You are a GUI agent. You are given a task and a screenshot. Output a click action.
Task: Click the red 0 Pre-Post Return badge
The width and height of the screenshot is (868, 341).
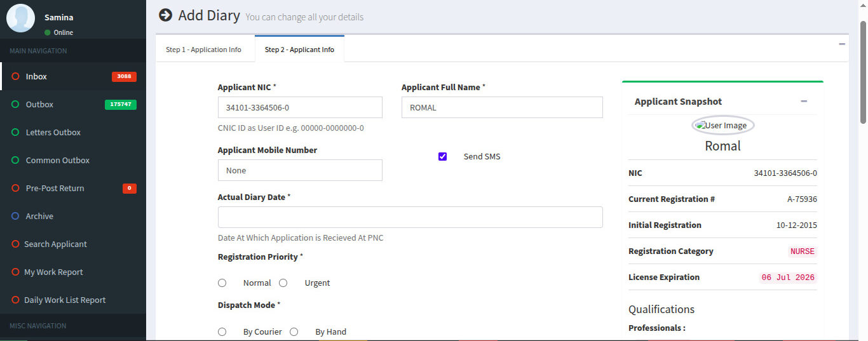pos(130,188)
